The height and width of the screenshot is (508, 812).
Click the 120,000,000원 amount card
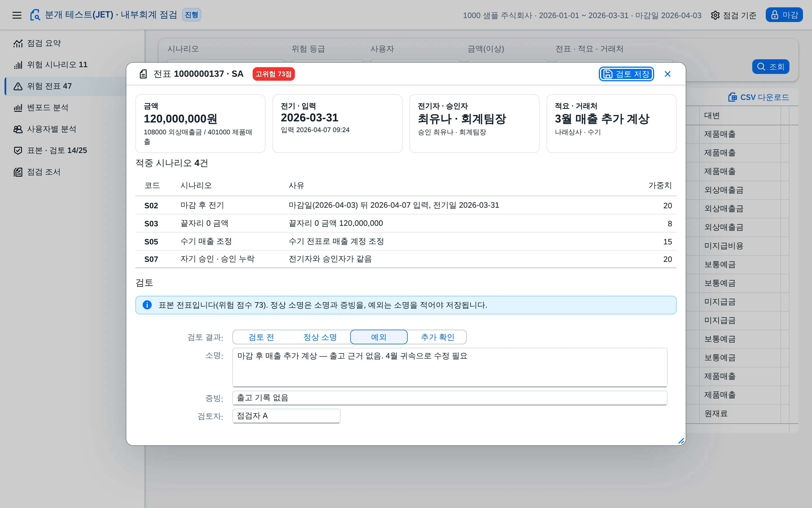tap(200, 123)
